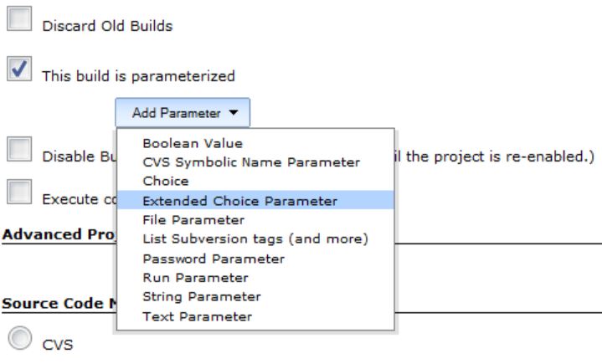Toggle the Disable Build checkbox
The image size is (602, 364).
pyautogui.click(x=18, y=151)
